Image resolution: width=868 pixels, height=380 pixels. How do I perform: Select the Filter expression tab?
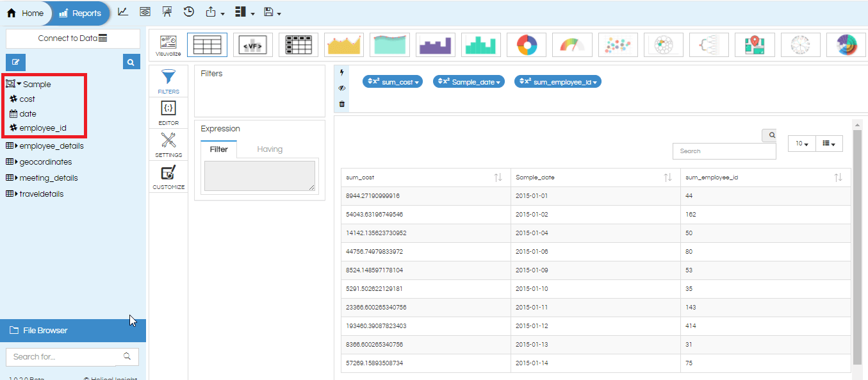[218, 149]
